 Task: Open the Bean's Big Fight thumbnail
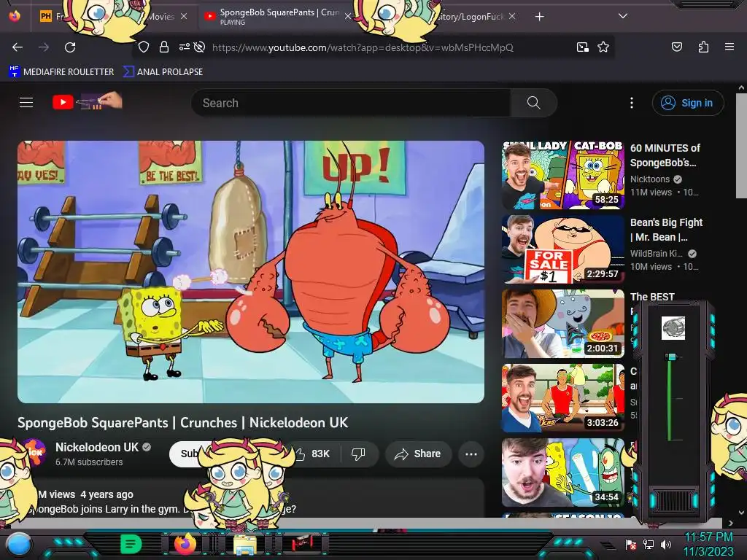point(563,249)
